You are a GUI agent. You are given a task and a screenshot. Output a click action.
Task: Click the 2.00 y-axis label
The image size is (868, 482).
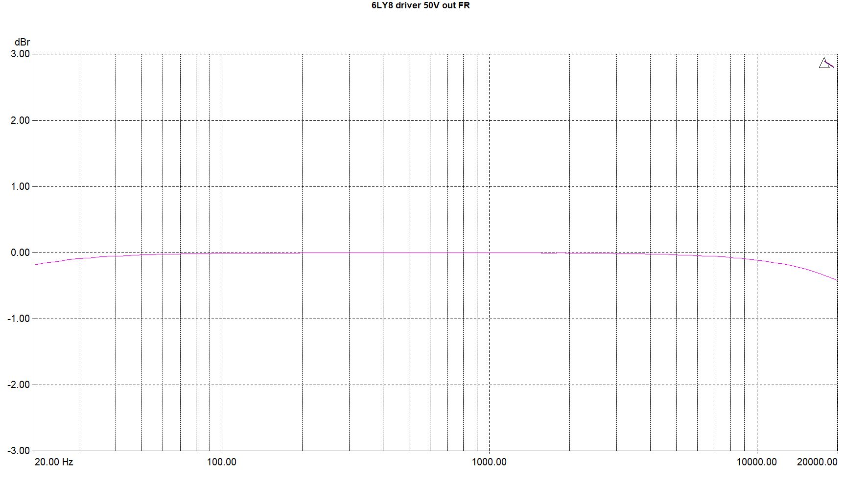[20, 120]
